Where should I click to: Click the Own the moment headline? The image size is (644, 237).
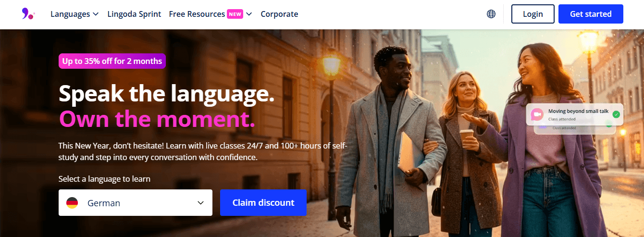click(x=157, y=119)
